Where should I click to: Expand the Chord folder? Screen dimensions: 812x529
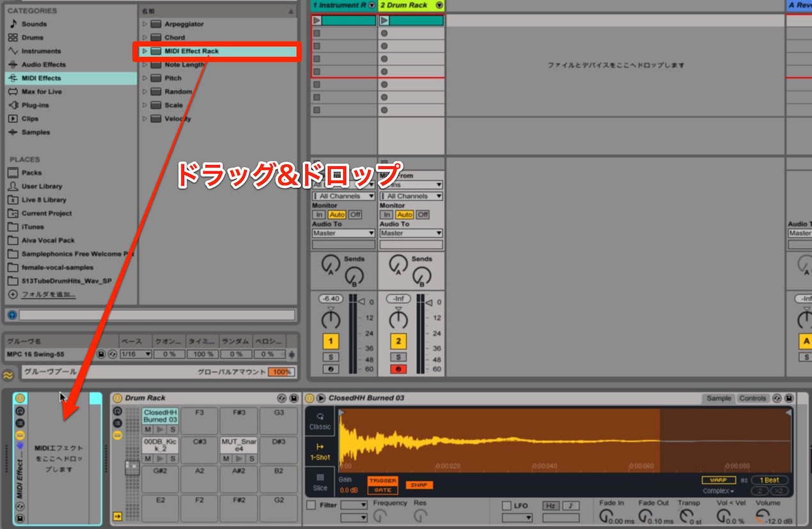(x=144, y=37)
